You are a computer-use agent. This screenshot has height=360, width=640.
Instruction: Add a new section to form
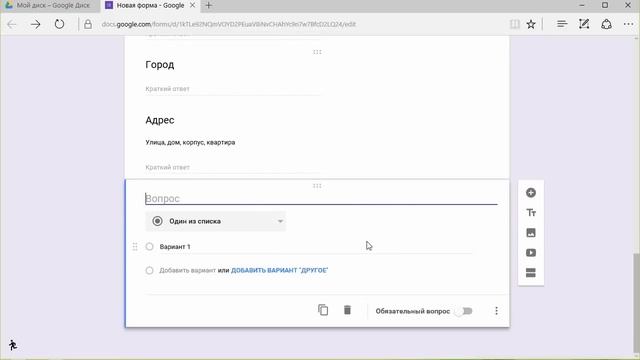pyautogui.click(x=531, y=273)
